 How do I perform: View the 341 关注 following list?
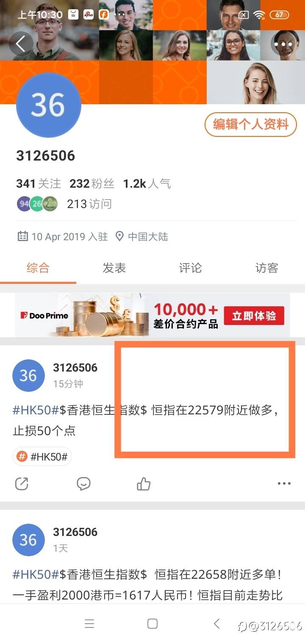pyautogui.click(x=39, y=183)
